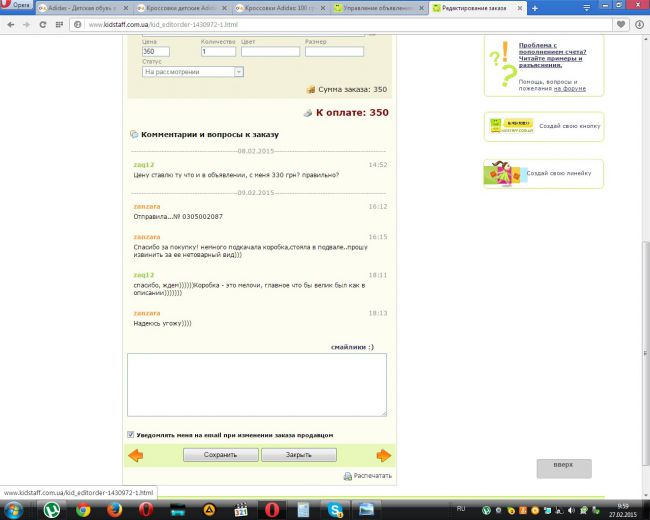Click the printer icon beside Распечатать
This screenshot has height=520, width=650.
click(x=348, y=476)
